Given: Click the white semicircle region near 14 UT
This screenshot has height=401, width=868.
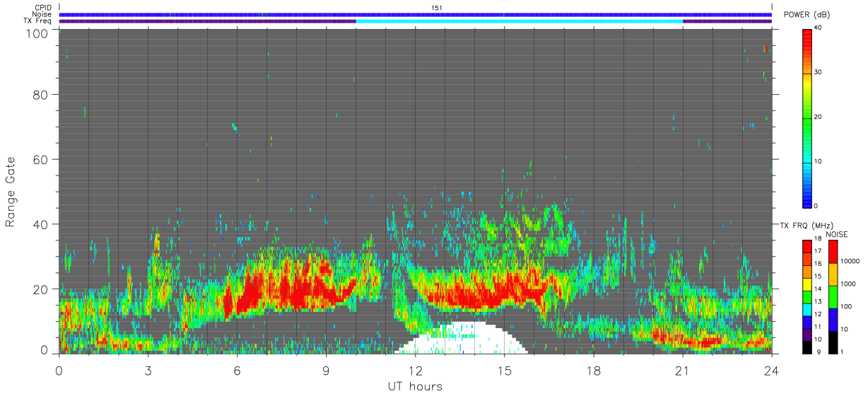Looking at the screenshot, I should tap(462, 338).
